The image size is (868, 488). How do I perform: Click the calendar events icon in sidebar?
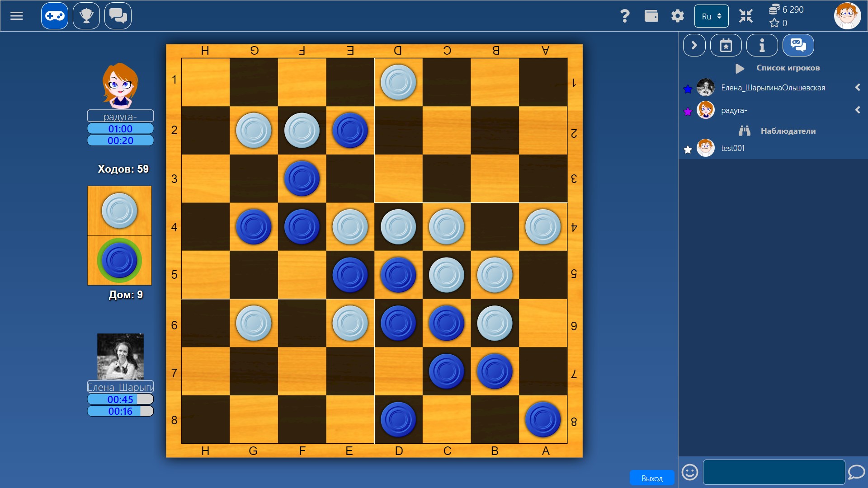pyautogui.click(x=726, y=45)
